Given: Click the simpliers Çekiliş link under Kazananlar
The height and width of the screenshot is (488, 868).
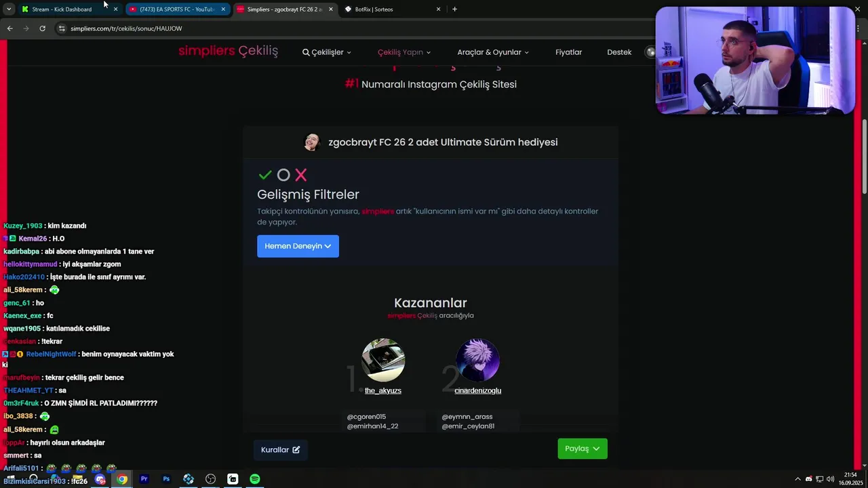Looking at the screenshot, I should click(412, 316).
